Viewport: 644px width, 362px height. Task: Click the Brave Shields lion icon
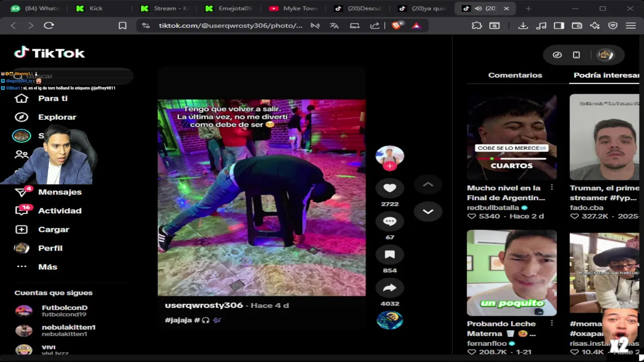click(396, 25)
